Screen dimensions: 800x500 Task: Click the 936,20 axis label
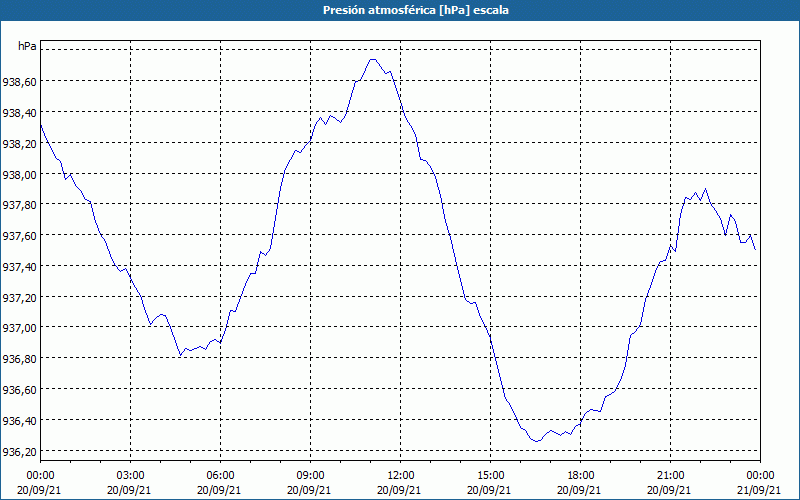19,452
